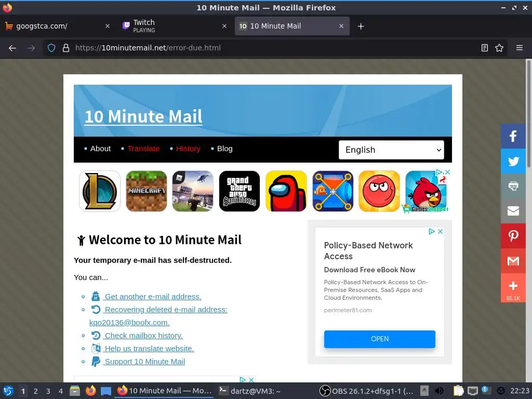Click the perimeter81.com ad domain text
Screen dimensions: 532x399
(x=348, y=310)
